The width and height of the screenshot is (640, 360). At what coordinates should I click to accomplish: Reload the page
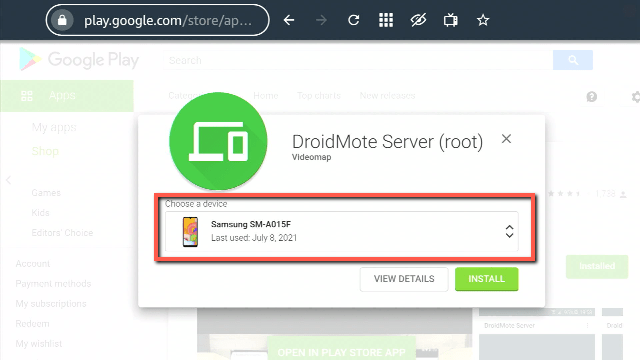coord(353,20)
